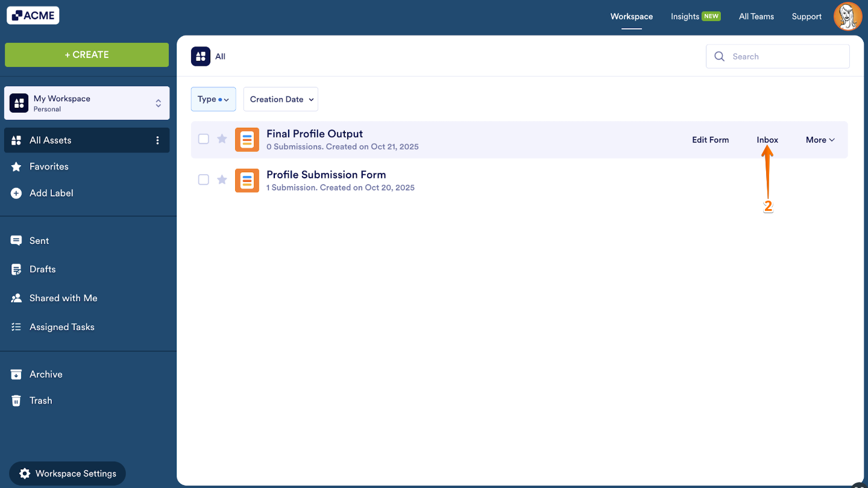Viewport: 868px width, 488px height.
Task: Favorite the Profile Submission Form with the star
Action: [222, 180]
